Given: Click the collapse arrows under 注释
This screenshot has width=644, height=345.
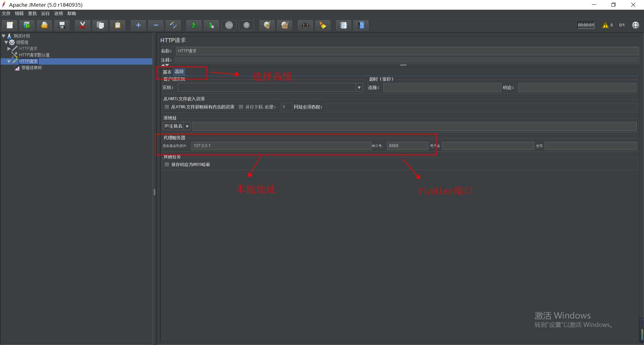Looking at the screenshot, I should 165,65.
